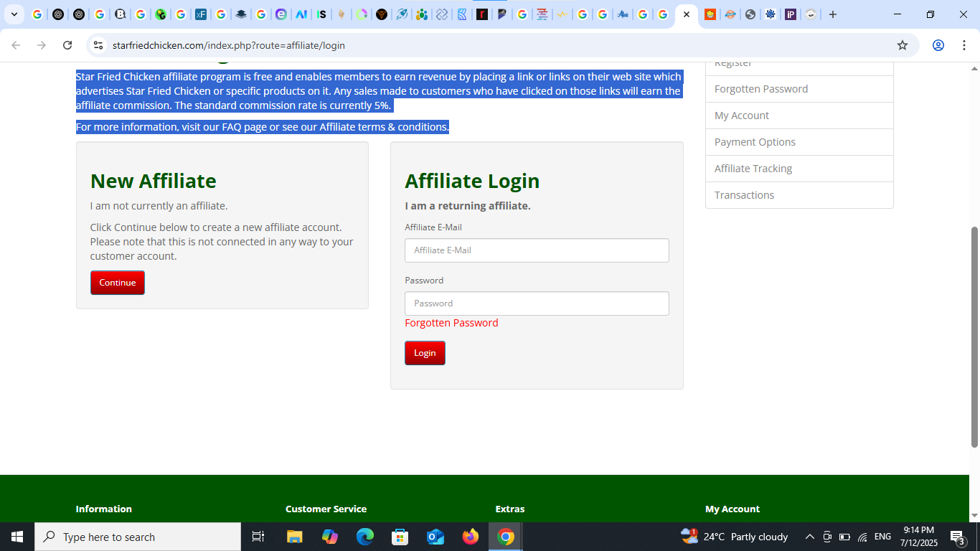
Task: Click the footer Customer Service heading
Action: click(326, 509)
